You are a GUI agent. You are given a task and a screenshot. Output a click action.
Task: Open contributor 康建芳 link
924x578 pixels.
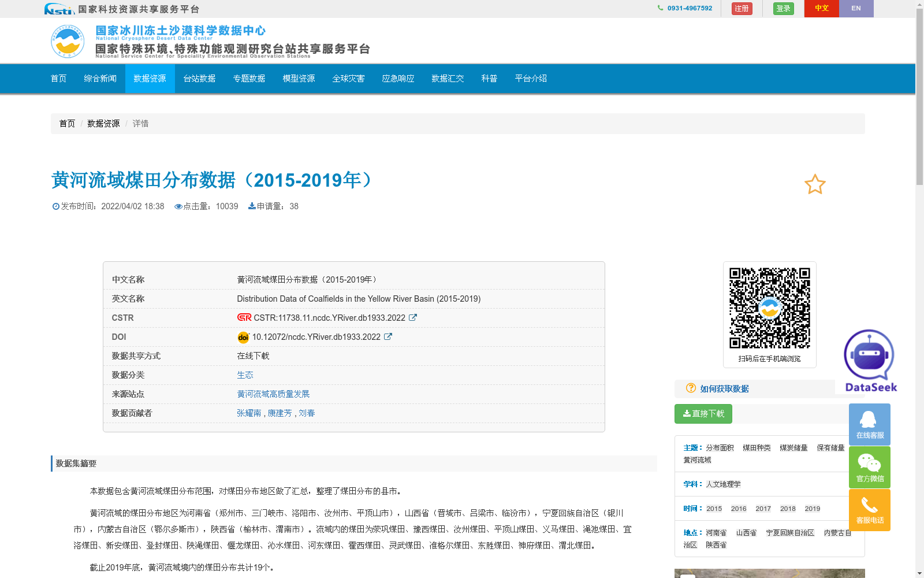(280, 413)
